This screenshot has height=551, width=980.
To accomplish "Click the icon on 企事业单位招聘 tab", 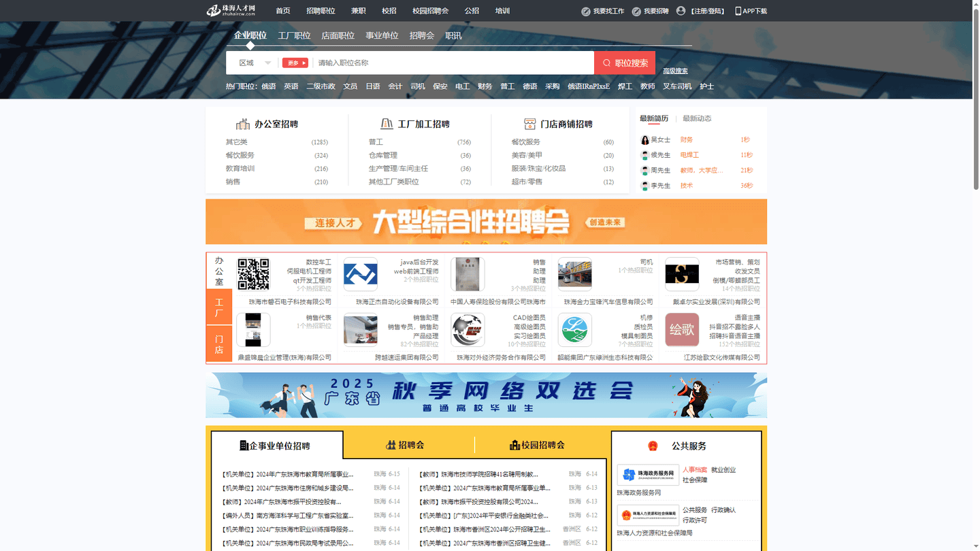I will [244, 446].
